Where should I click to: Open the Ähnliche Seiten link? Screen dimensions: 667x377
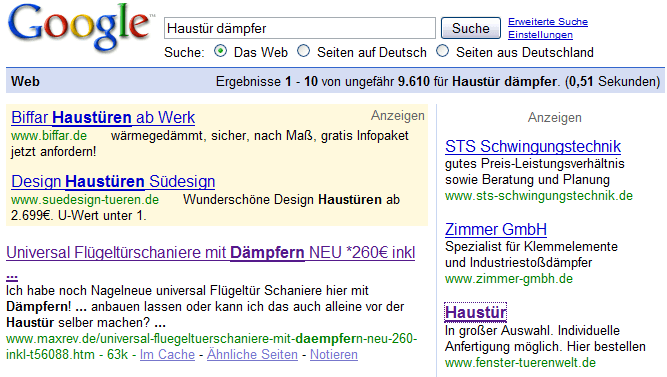pos(252,354)
